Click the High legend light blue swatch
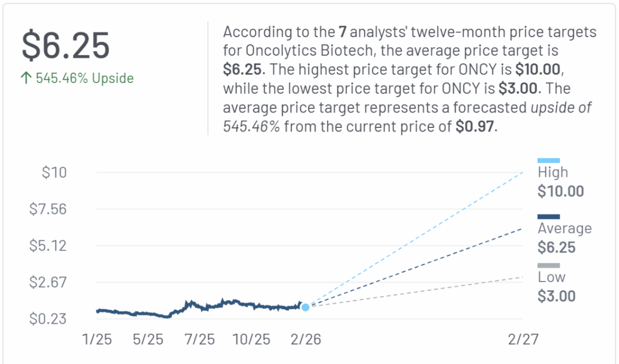The image size is (619, 364). pyautogui.click(x=548, y=161)
